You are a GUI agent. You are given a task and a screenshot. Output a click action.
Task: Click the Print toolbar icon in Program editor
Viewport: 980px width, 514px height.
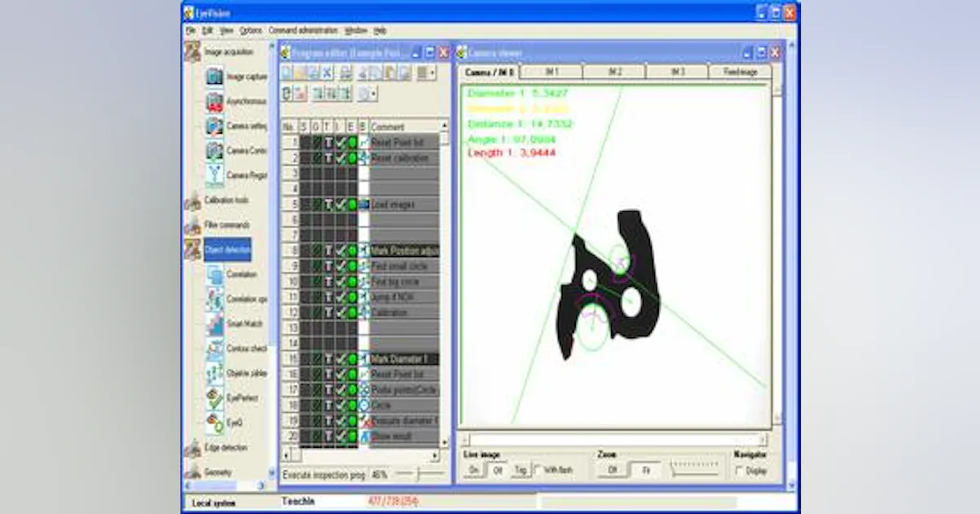346,73
